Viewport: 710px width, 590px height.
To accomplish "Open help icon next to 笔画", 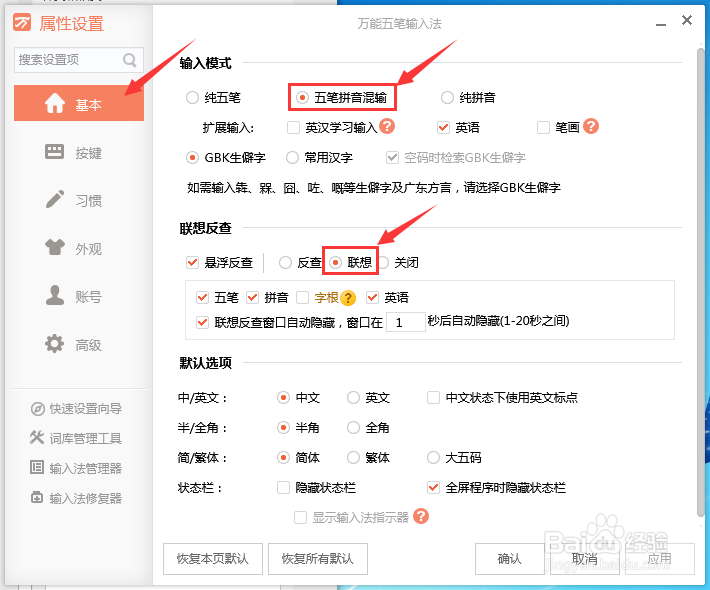I will coord(591,126).
